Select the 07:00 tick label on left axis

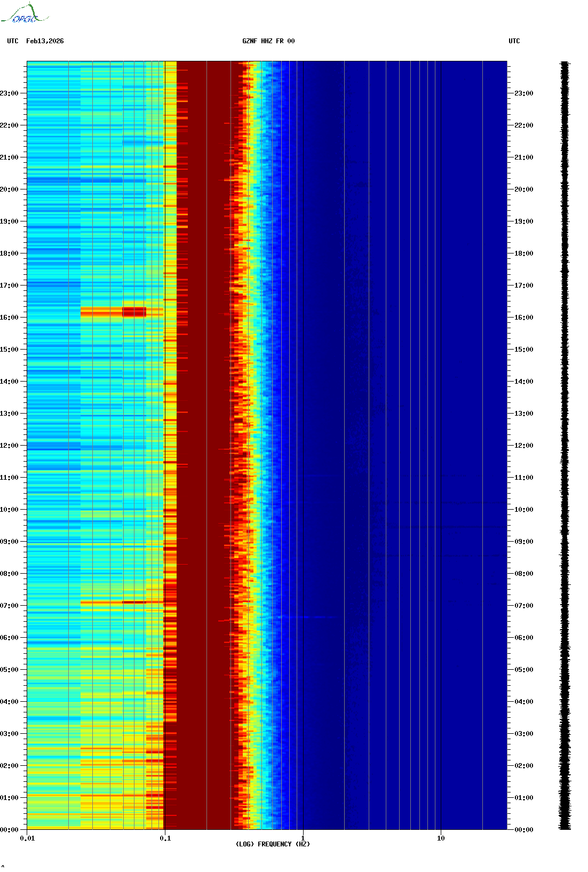[10, 606]
